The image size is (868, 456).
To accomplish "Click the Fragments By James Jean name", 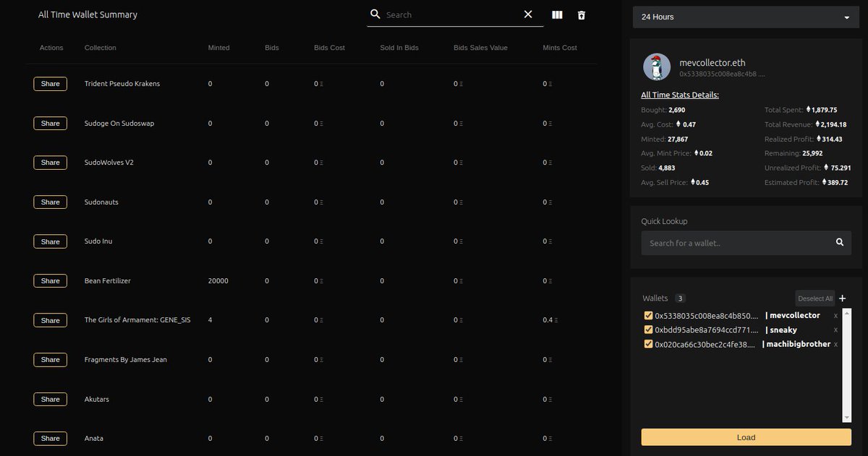I will (x=126, y=359).
